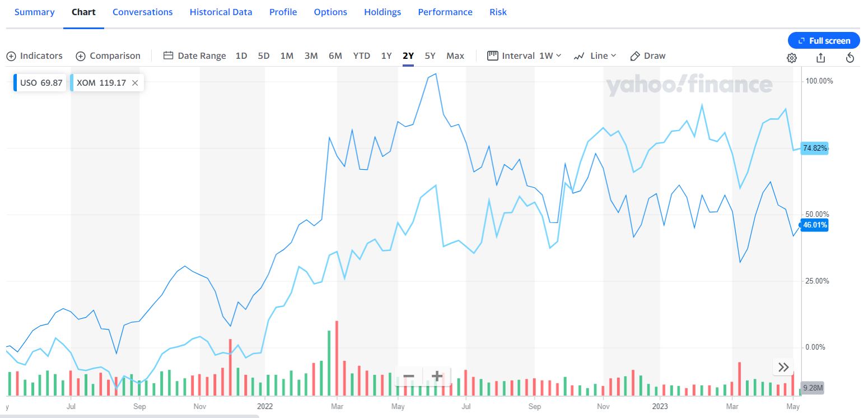Select the 1Y time range
Screen dimensions: 868x418
(386, 56)
